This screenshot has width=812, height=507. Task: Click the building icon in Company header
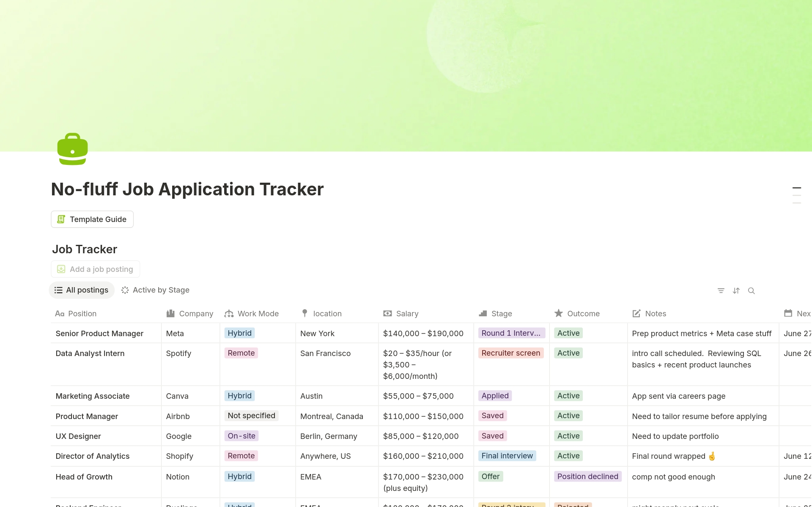[170, 313]
